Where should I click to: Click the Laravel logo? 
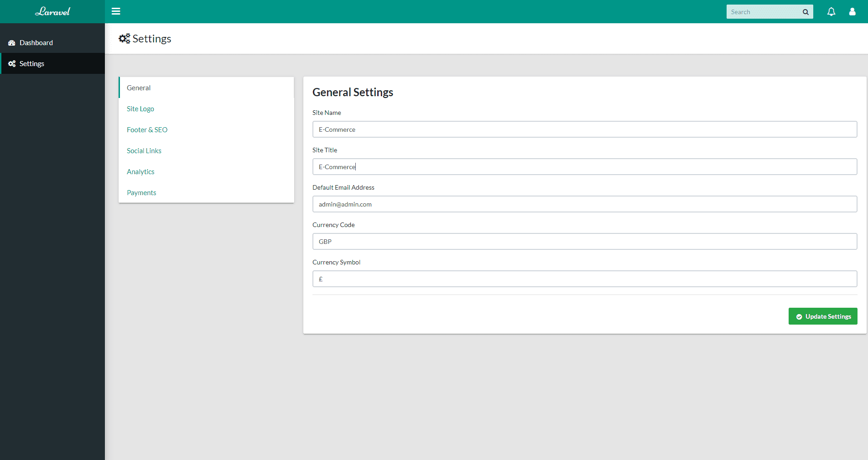click(x=52, y=11)
